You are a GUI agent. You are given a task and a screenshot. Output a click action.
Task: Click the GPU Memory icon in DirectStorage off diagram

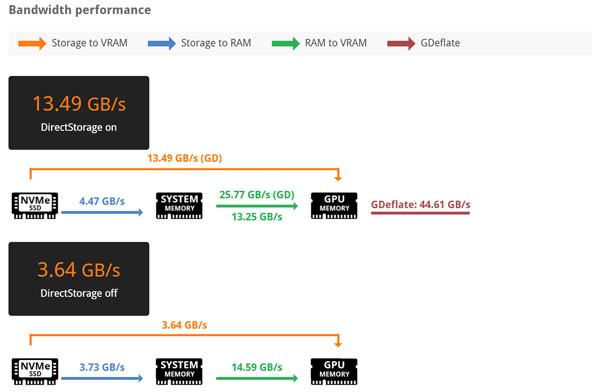[x=334, y=371]
